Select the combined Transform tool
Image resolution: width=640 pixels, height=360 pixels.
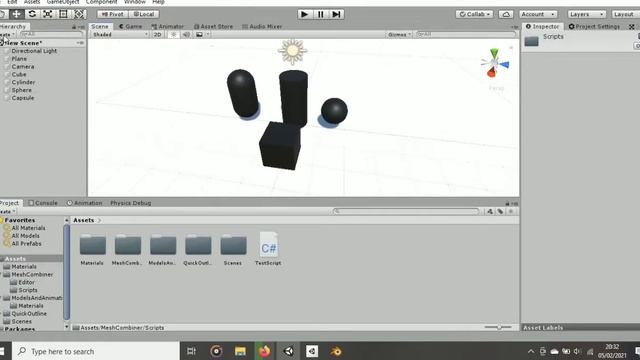pyautogui.click(x=79, y=14)
